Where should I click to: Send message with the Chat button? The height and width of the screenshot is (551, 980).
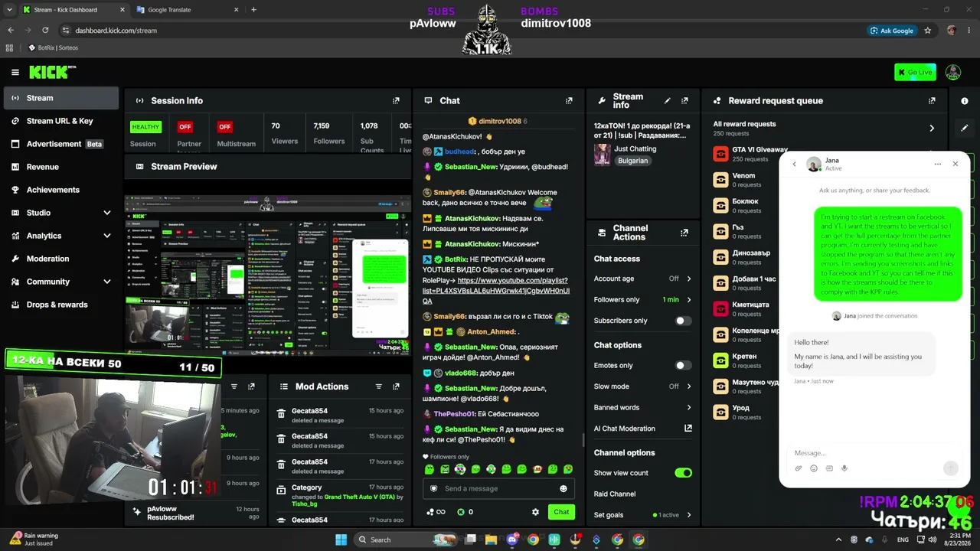pos(561,512)
